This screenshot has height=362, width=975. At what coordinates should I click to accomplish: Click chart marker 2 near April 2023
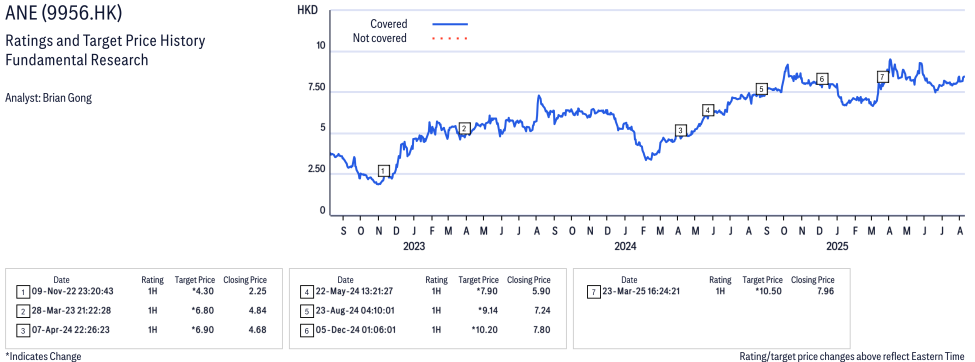464,129
